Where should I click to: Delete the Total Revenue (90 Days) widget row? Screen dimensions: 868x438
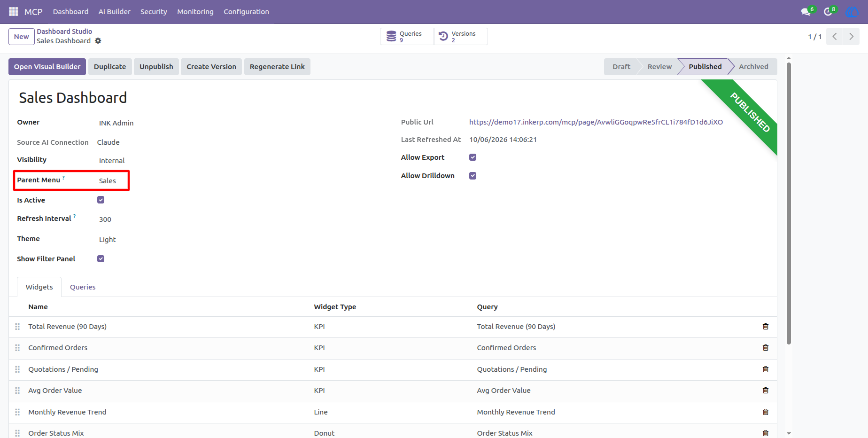pyautogui.click(x=766, y=327)
